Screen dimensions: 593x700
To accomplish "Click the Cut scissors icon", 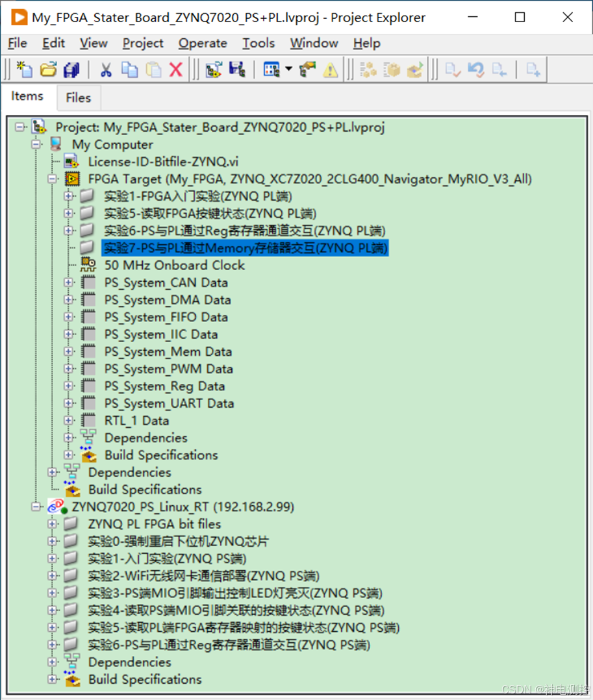I will 106,69.
